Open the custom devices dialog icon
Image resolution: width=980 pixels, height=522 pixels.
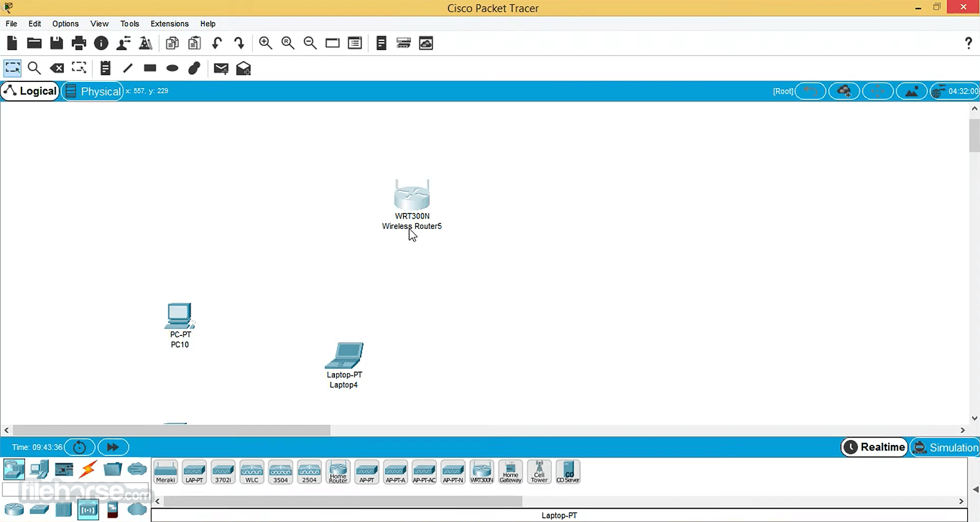(x=355, y=43)
